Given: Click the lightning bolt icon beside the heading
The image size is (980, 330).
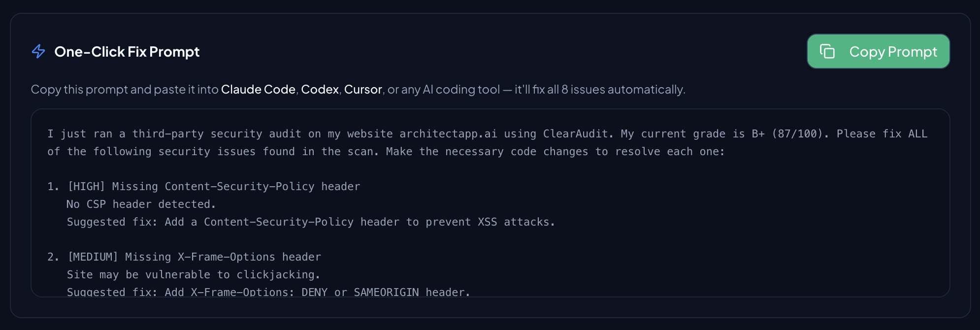Looking at the screenshot, I should [x=39, y=51].
